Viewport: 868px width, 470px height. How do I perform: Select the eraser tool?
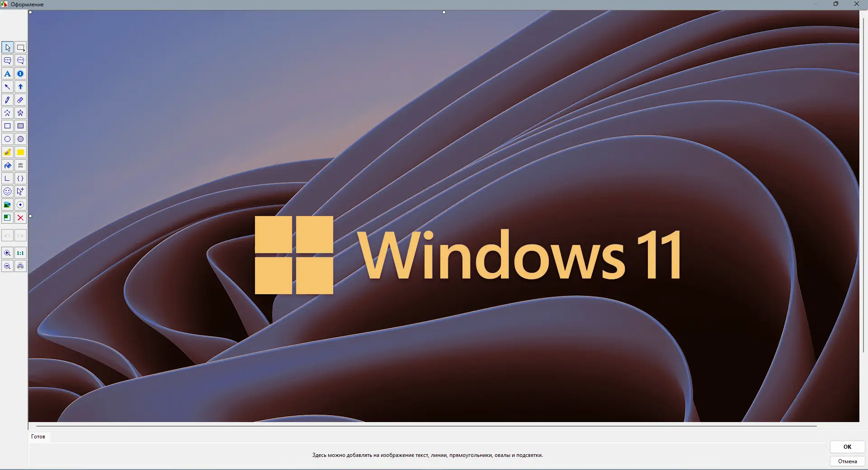[20, 100]
